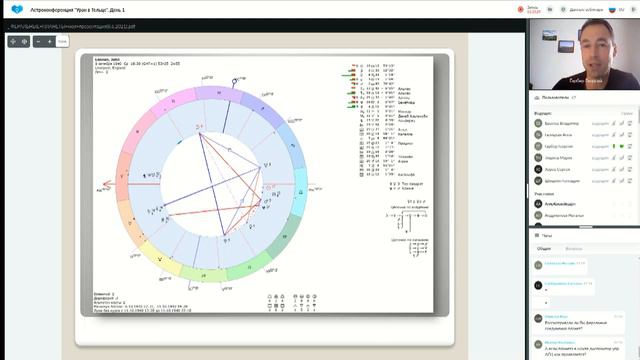Select the presenter's webcam video thumbnail
The height and width of the screenshot is (360, 640).
pos(584,54)
